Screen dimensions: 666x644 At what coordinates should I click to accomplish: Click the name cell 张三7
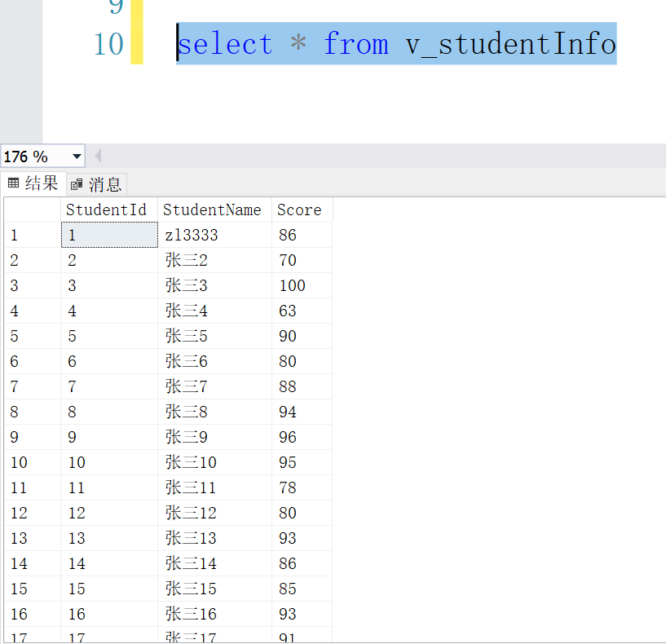click(214, 386)
